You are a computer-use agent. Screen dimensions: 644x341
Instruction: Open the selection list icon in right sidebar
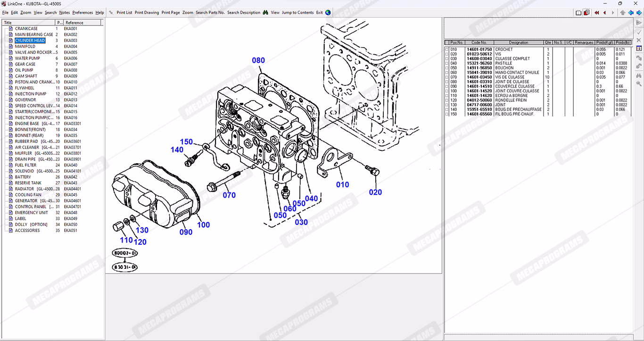(639, 49)
